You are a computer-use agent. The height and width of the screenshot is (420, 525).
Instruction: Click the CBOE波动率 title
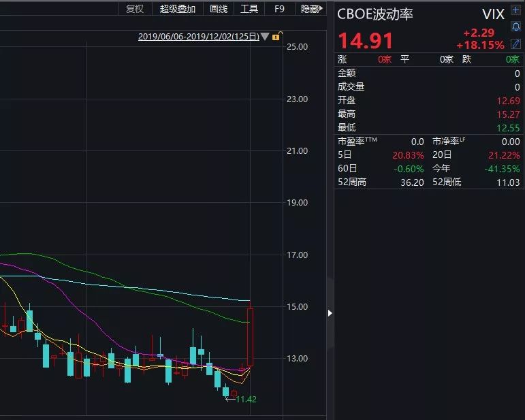[375, 14]
